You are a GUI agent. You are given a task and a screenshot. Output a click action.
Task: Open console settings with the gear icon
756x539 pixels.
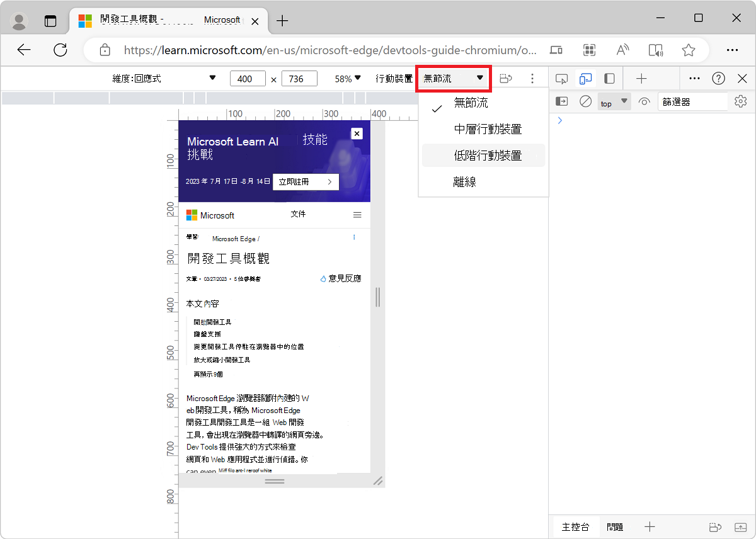coord(740,101)
